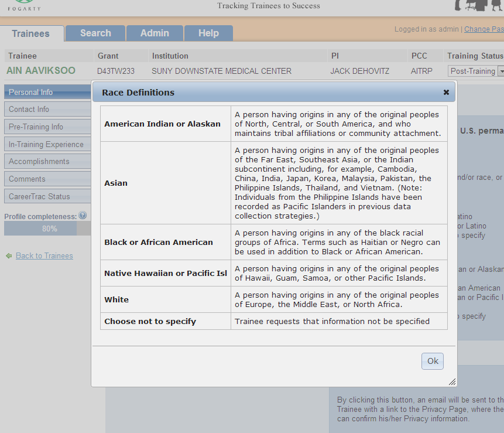Open In-Training Experience section
504x433 pixels.
(47, 145)
